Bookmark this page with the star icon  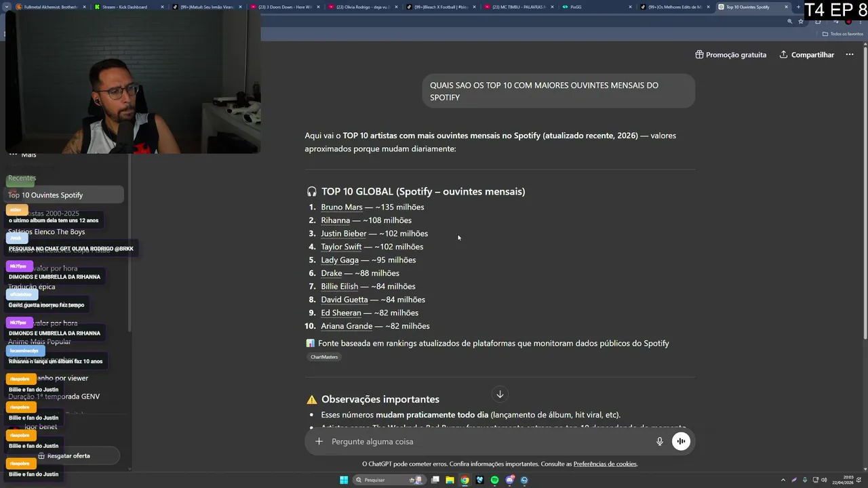coord(801,21)
